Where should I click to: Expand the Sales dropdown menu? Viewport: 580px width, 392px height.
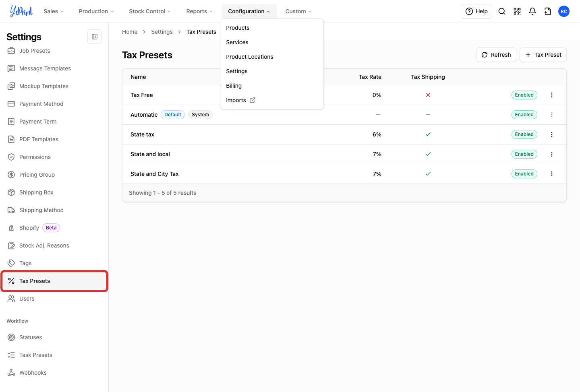coord(54,11)
